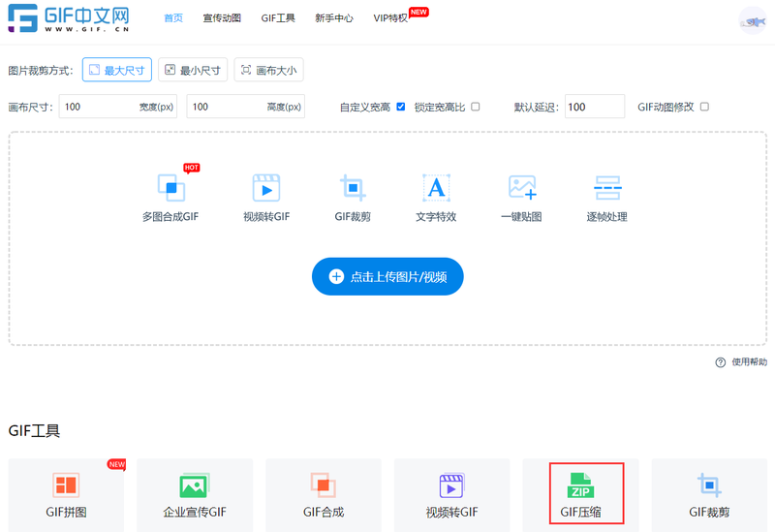Viewport: 775px width, 532px height.
Task: Open the GIF压缩 ZIP tool card
Action: [581, 494]
